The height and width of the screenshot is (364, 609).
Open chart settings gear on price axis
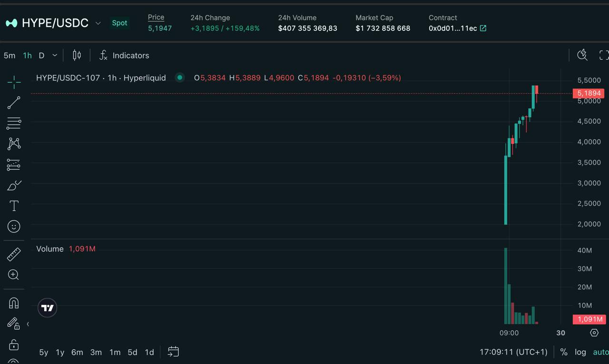pyautogui.click(x=594, y=333)
